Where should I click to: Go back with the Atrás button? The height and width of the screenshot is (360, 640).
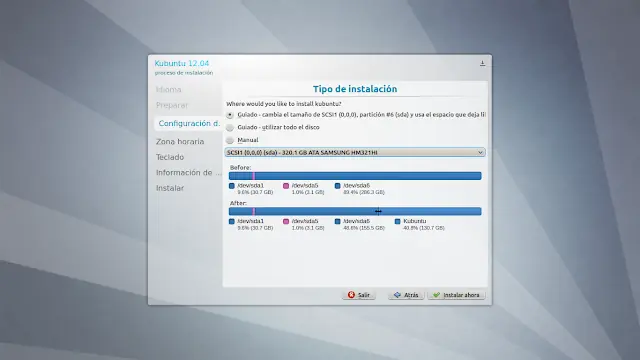pyautogui.click(x=406, y=295)
